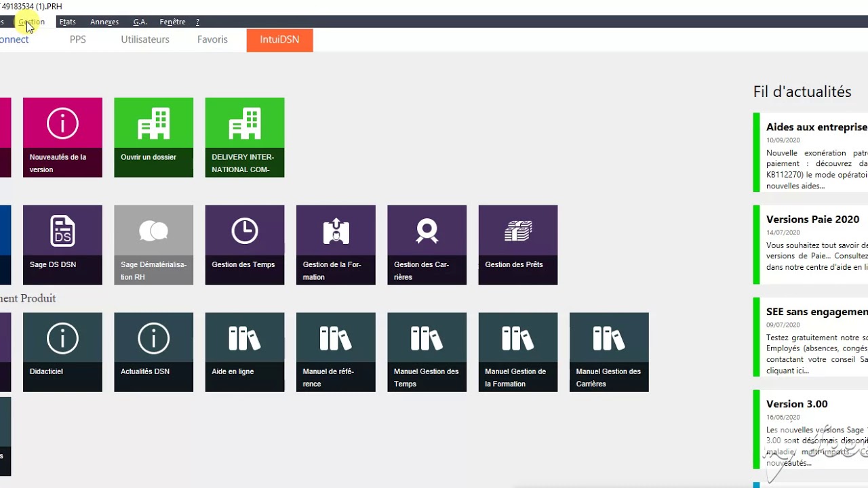Image resolution: width=868 pixels, height=488 pixels.
Task: Open the Gestion des Carrières tile
Action: point(427,245)
